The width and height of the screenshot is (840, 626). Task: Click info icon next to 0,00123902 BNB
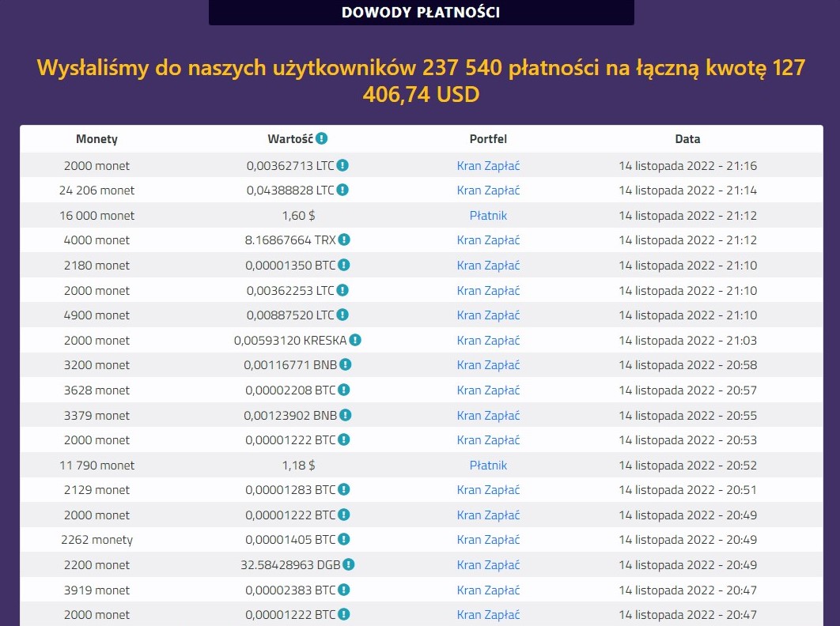[x=346, y=415]
